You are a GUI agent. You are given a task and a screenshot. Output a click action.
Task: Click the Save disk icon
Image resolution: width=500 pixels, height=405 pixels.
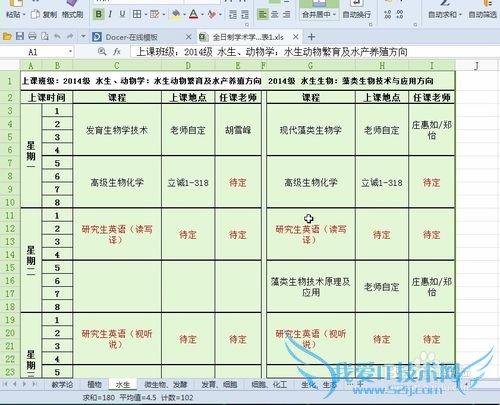tap(20, 36)
